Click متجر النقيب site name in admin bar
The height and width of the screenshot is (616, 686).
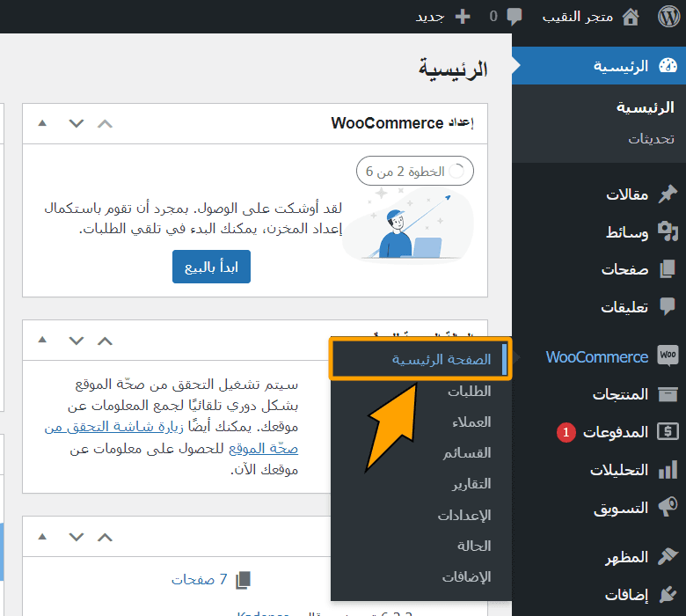(x=578, y=17)
